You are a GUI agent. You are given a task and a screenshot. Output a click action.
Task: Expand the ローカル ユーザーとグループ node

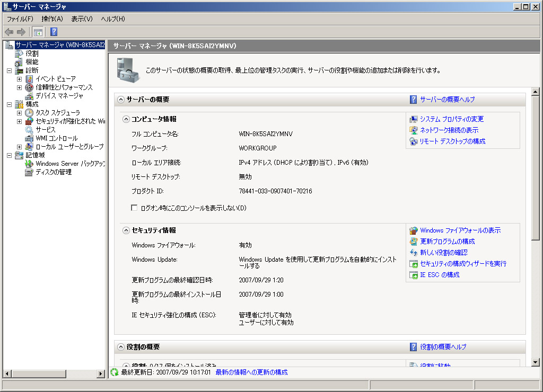pos(20,147)
